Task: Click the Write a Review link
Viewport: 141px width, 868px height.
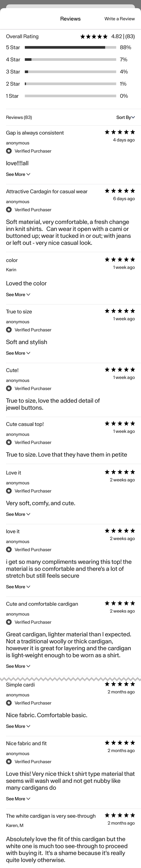Action: (x=119, y=19)
